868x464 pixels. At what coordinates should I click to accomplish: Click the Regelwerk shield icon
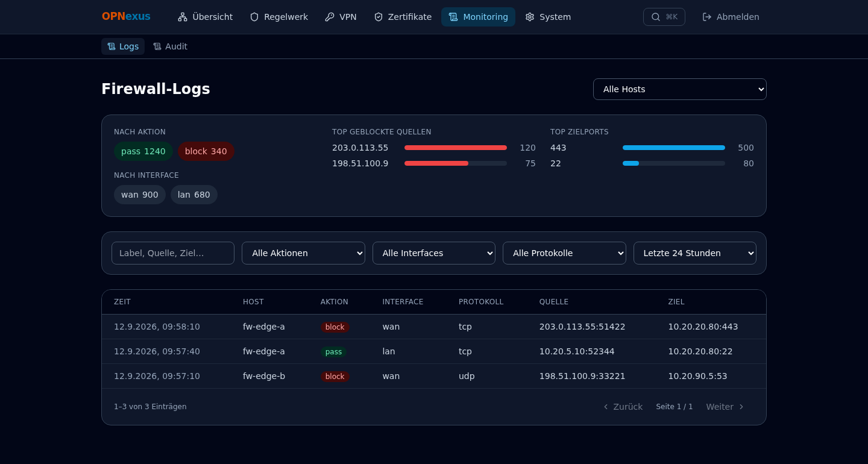pyautogui.click(x=254, y=17)
